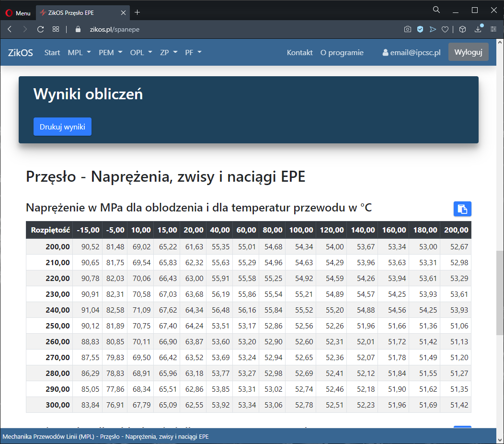Viewport: 504px width, 444px height.
Task: Reload the current page
Action: (x=41, y=29)
